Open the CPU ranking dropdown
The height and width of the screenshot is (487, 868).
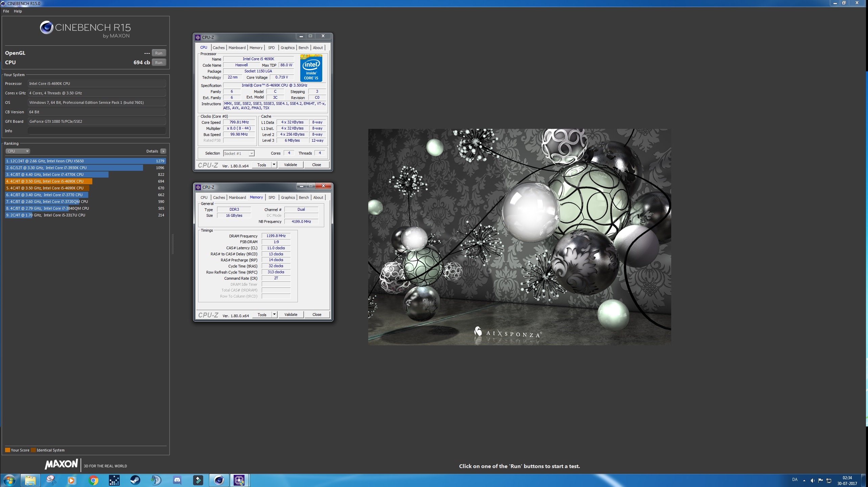pyautogui.click(x=18, y=151)
